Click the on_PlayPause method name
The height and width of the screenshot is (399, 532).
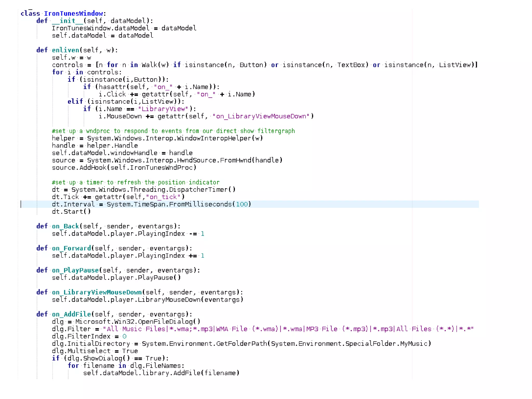coord(75,270)
